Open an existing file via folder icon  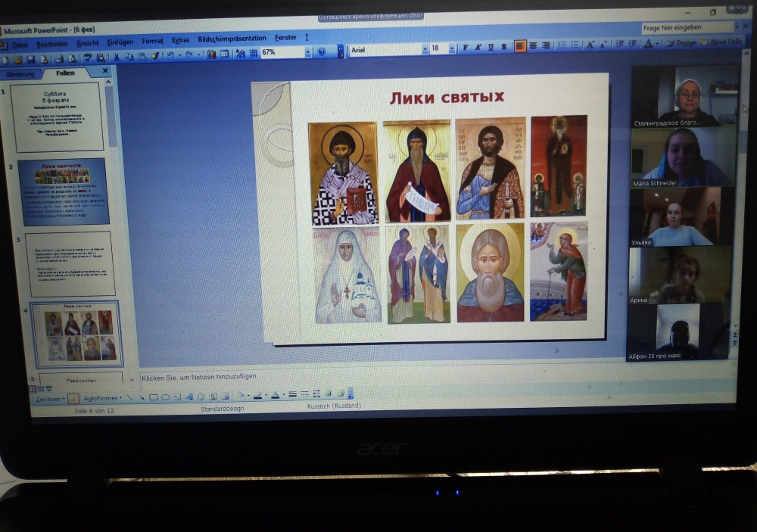tap(18, 61)
